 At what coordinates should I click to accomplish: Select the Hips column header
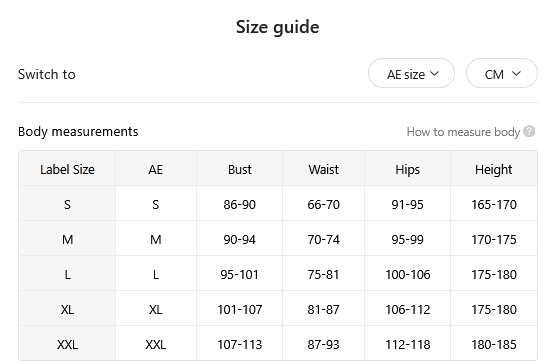[x=408, y=169]
